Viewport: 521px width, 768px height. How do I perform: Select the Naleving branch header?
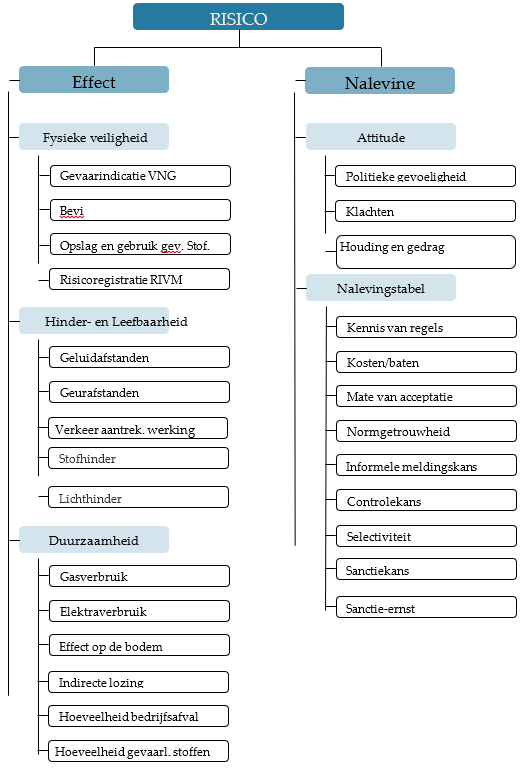pos(380,81)
